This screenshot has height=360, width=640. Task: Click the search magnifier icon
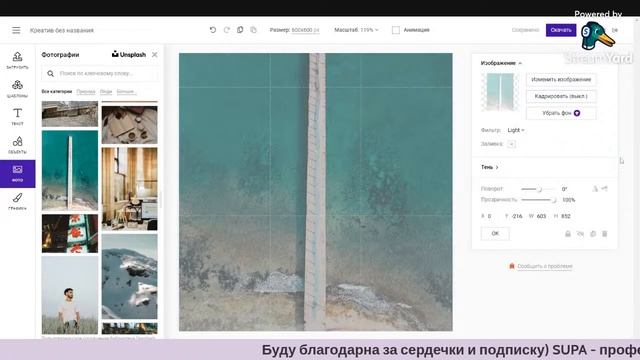coord(50,73)
